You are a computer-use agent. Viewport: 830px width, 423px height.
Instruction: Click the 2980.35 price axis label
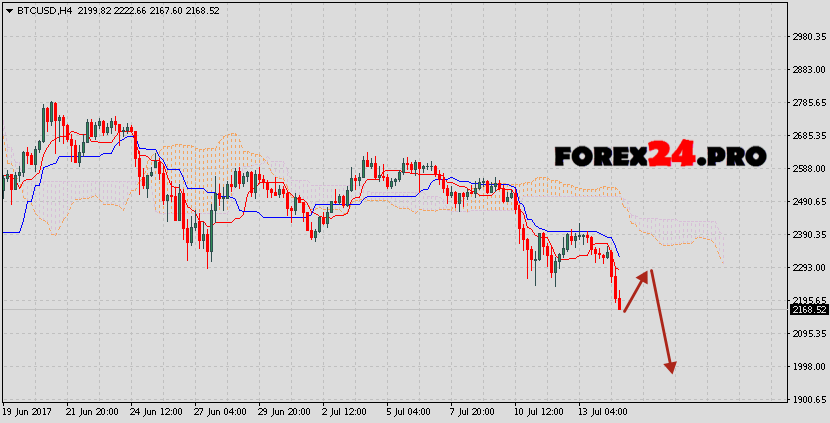[x=808, y=37]
